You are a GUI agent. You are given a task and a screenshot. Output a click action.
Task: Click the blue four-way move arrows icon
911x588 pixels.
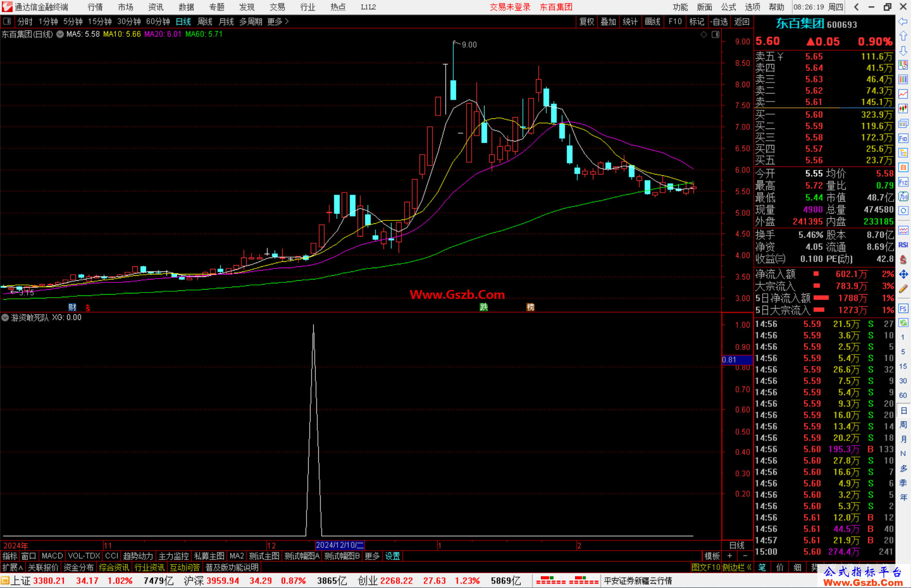(x=903, y=274)
